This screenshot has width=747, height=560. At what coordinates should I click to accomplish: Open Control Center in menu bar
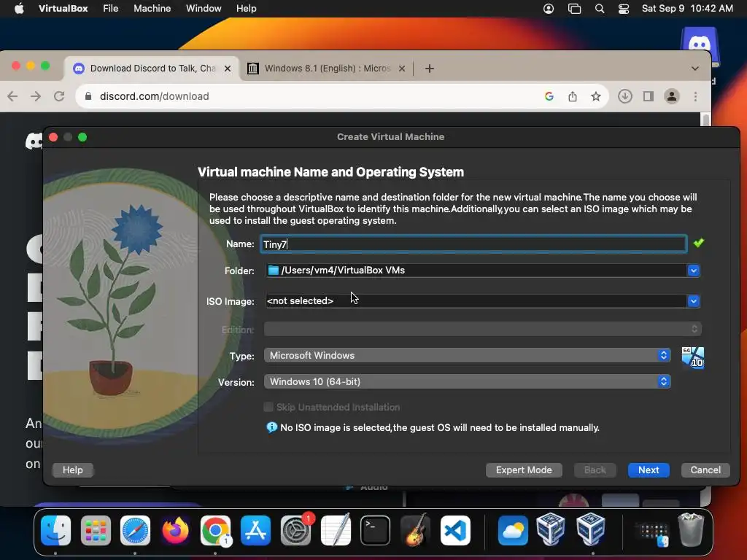[623, 9]
